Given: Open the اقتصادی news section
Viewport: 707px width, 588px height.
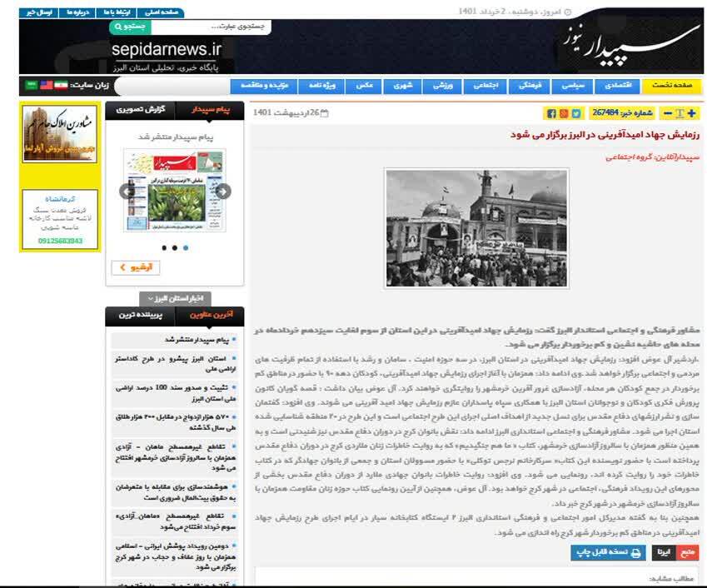Looking at the screenshot, I should point(618,86).
